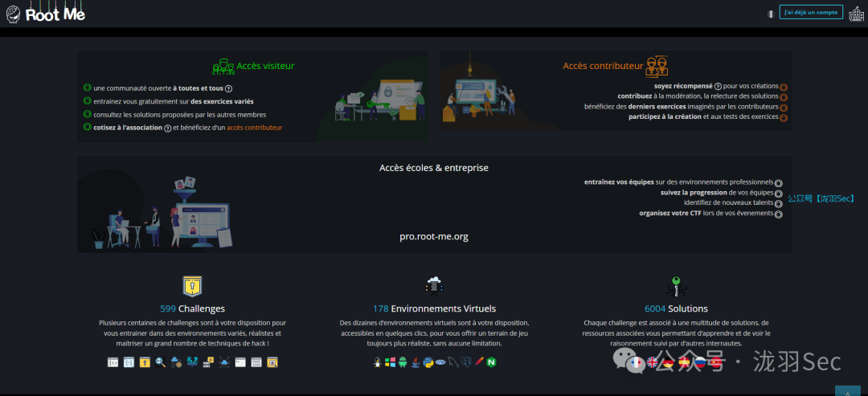Click "organisez votre CTF" line
This screenshot has width=868, height=396.
pos(706,213)
